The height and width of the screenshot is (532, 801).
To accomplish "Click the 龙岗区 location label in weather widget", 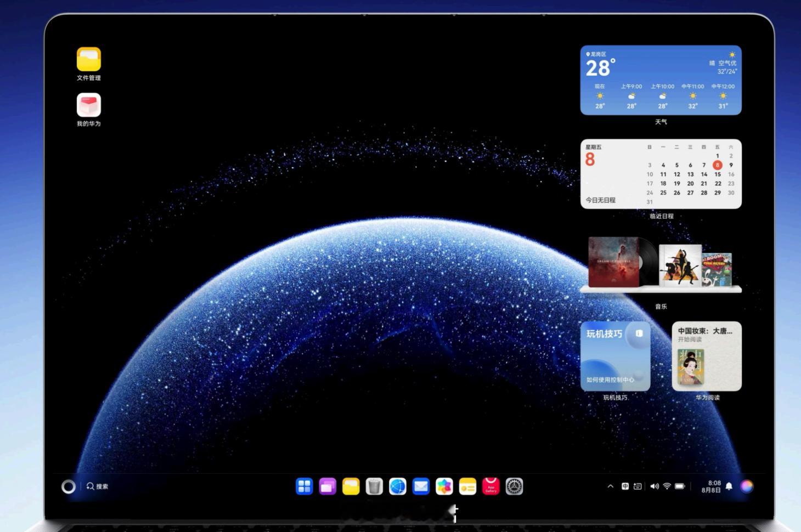I will [x=596, y=54].
